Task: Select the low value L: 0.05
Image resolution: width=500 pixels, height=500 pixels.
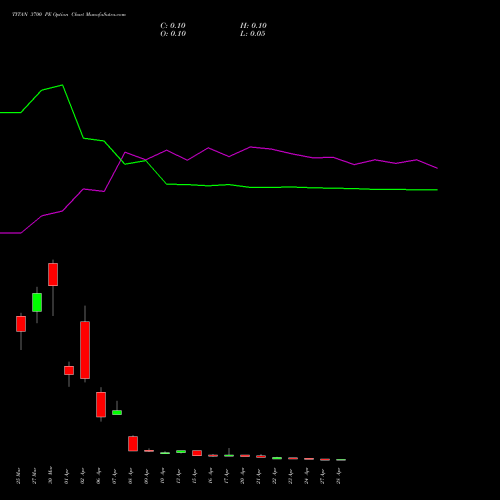Action: (253, 34)
